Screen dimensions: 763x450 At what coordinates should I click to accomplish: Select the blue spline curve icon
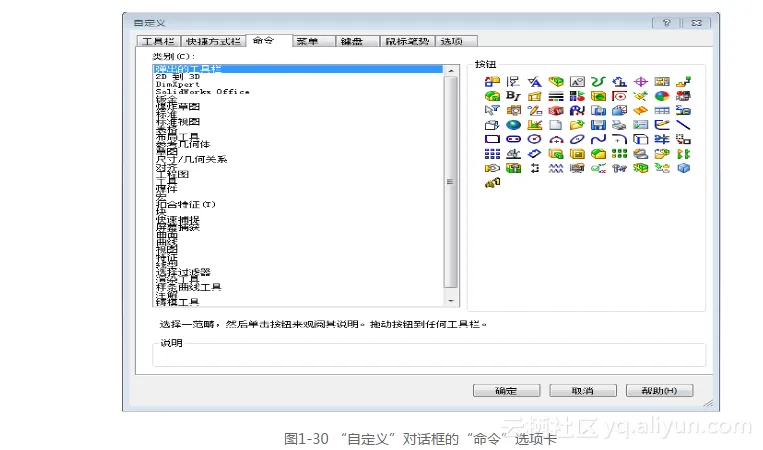598,139
